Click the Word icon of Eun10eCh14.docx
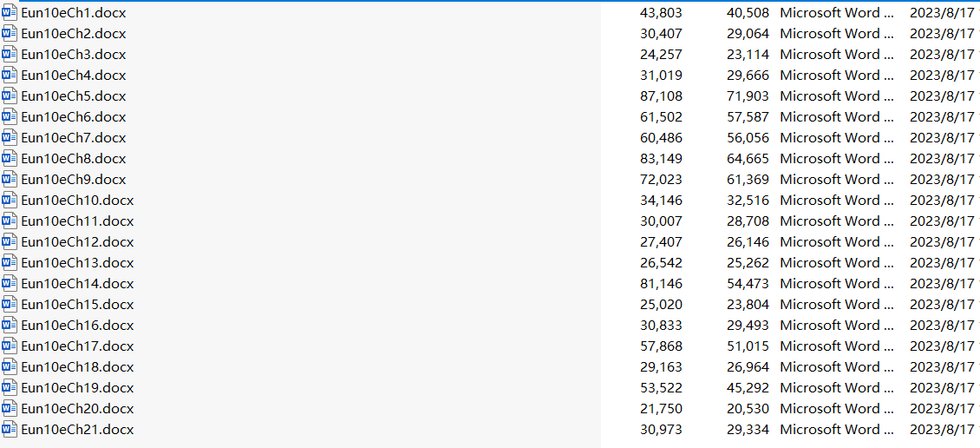 pyautogui.click(x=10, y=283)
